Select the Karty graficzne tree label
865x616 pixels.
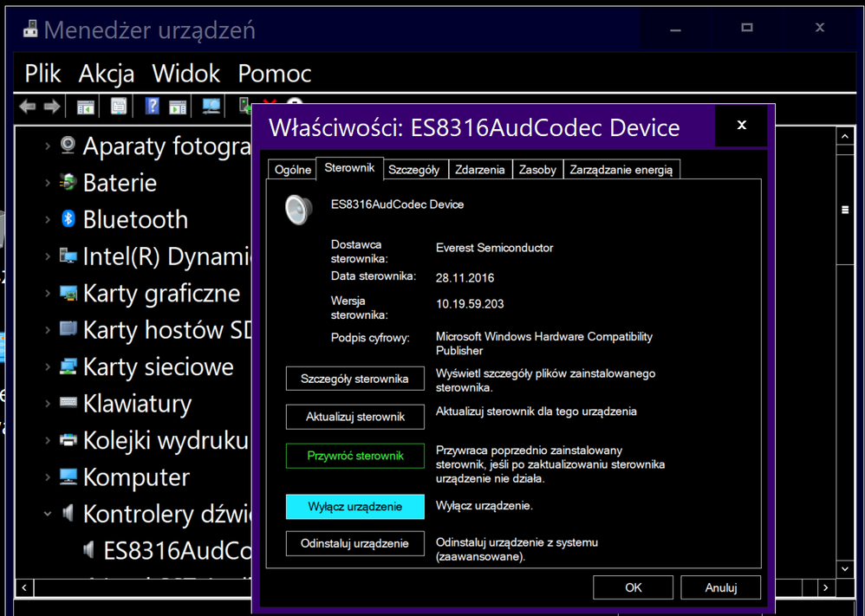pyautogui.click(x=161, y=293)
